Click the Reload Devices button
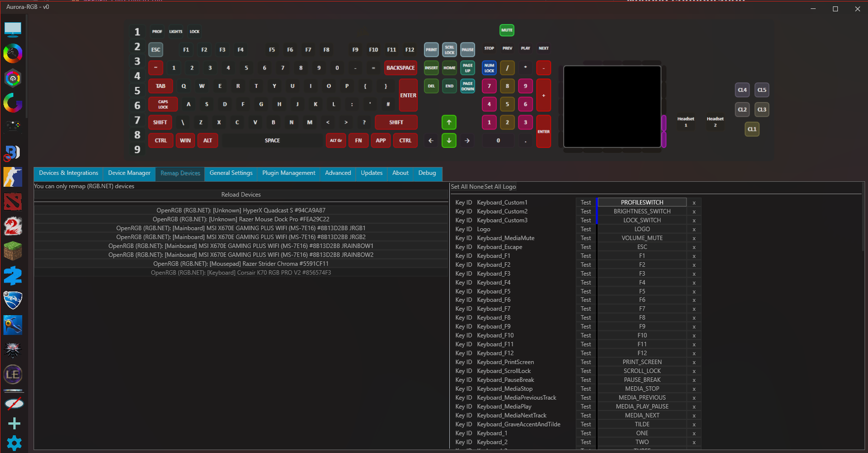Image resolution: width=868 pixels, height=453 pixels. coord(241,195)
